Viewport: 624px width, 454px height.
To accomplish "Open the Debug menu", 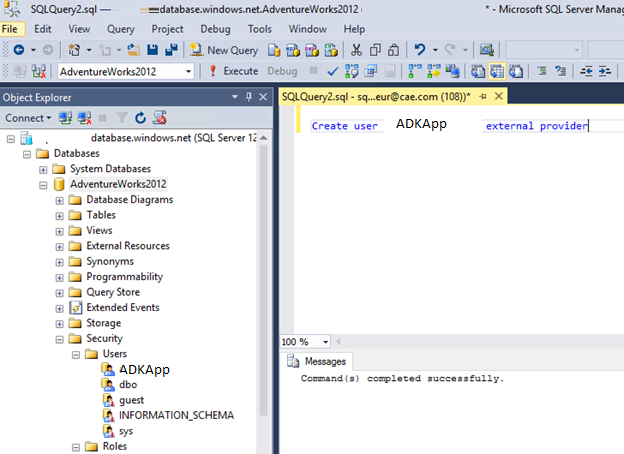I will (x=215, y=29).
